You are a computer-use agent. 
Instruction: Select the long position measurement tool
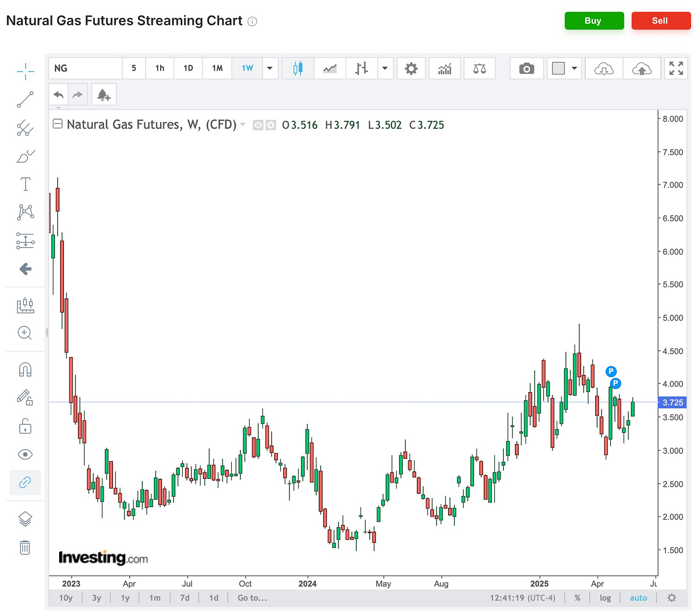click(x=25, y=240)
